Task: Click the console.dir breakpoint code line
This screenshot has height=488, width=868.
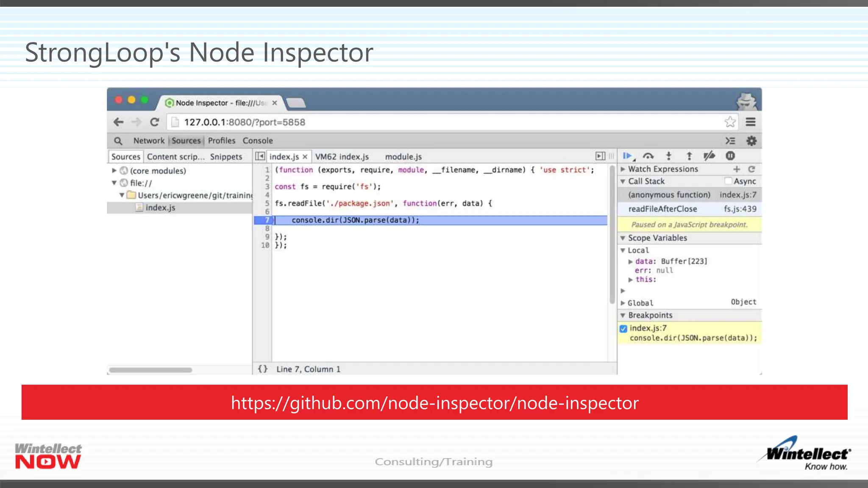Action: [693, 338]
